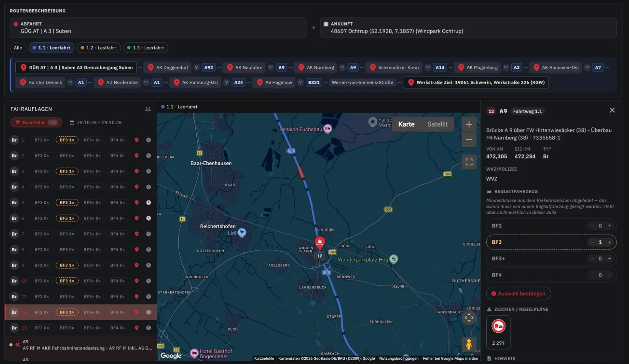This screenshot has height=364, width=629.
Task: Click the A92 road badge
Action: tap(209, 67)
